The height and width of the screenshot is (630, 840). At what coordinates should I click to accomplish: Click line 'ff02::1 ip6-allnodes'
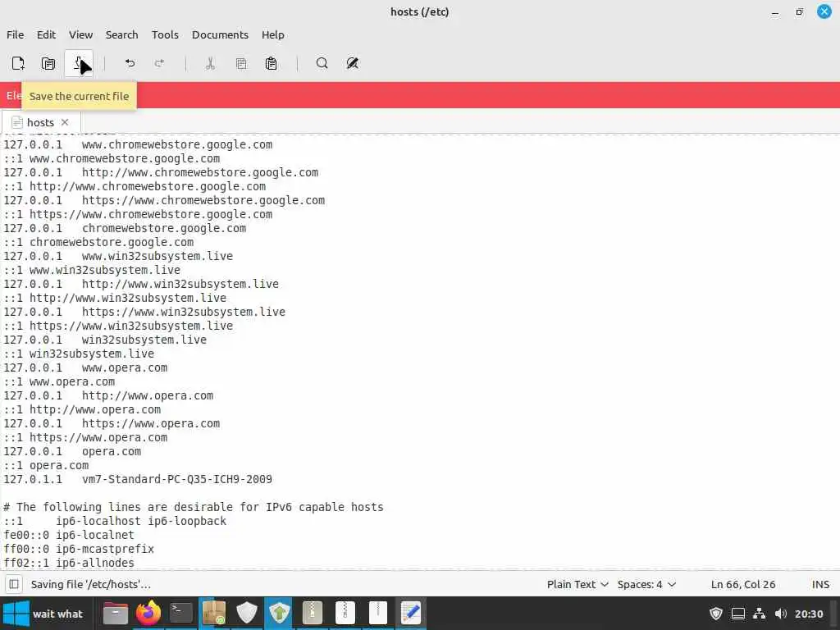point(69,563)
